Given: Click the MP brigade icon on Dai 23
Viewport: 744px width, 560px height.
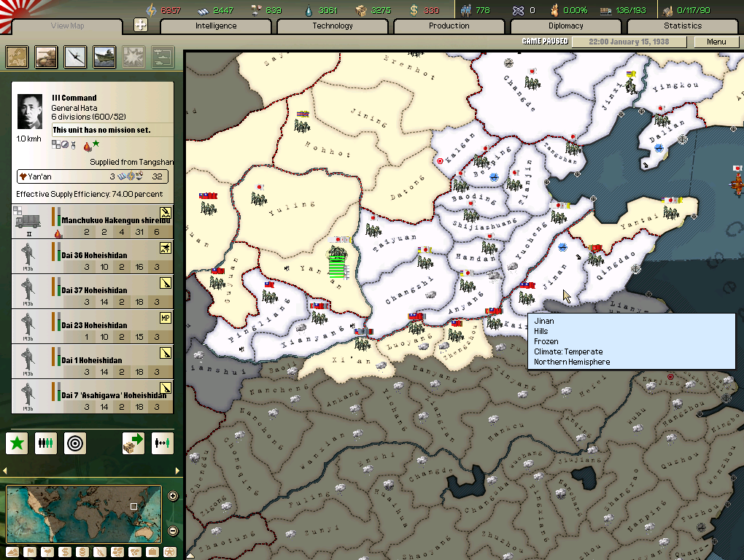Looking at the screenshot, I should [x=165, y=318].
